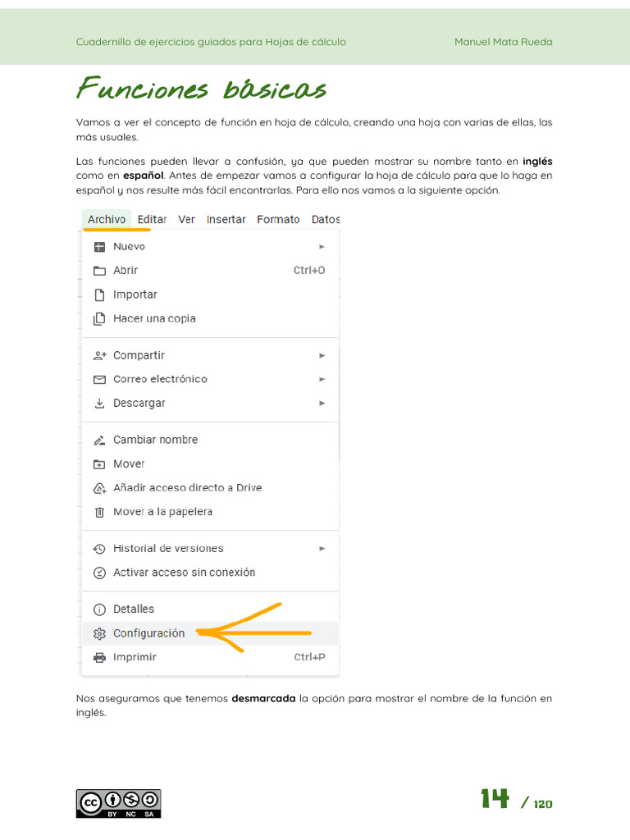Click the trash icon beside Mover a la papelera

click(100, 512)
